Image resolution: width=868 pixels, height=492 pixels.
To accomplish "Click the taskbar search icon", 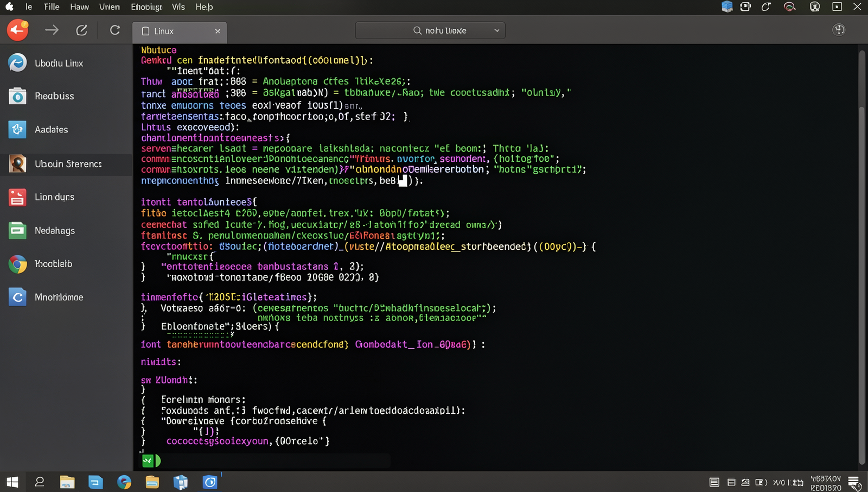I will [40, 482].
